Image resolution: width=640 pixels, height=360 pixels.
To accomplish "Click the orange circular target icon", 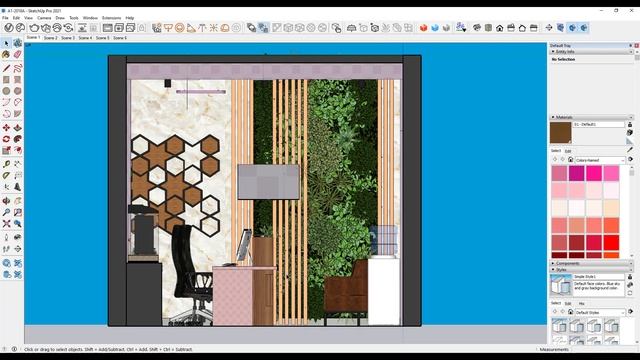I will tap(180, 28).
